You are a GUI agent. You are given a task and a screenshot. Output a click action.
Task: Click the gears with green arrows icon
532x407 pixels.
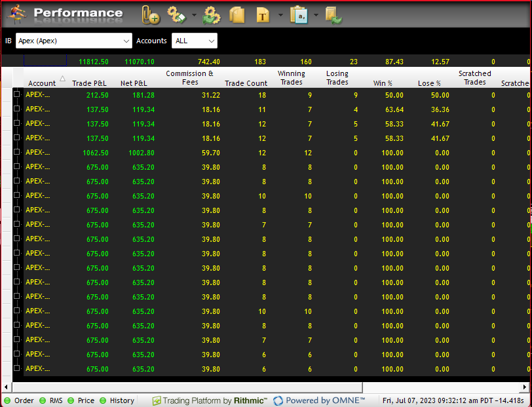212,14
